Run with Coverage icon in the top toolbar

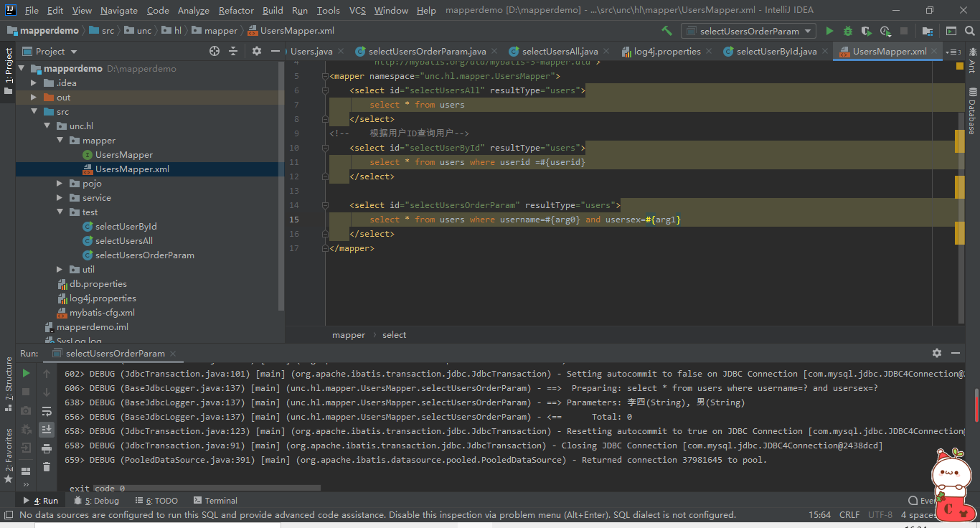[867, 31]
